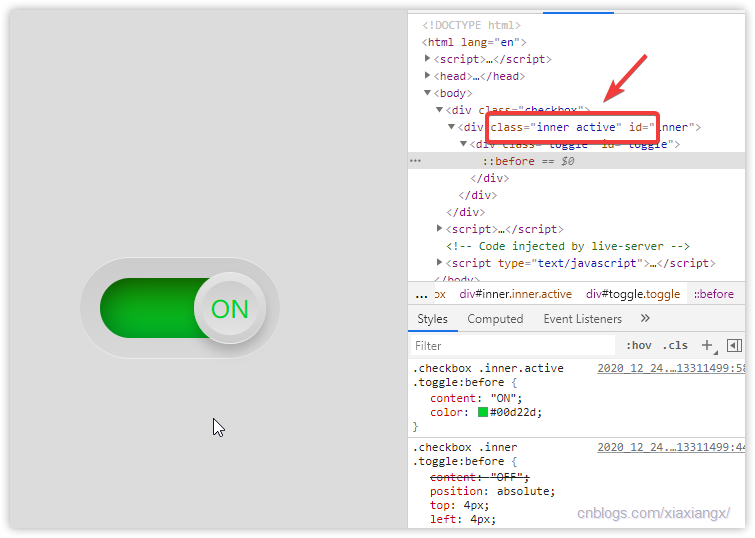Open the ellipsis actions for selected DOM row
Viewport: 755px width, 538px height.
pyautogui.click(x=415, y=161)
